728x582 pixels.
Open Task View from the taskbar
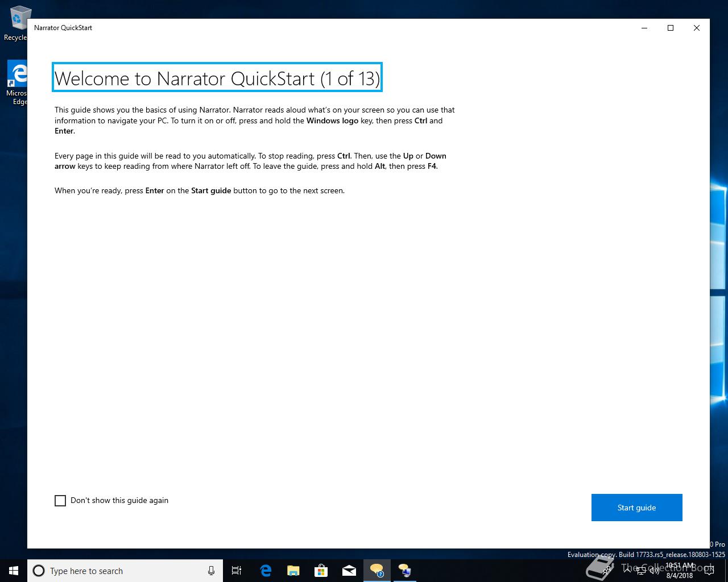click(237, 571)
